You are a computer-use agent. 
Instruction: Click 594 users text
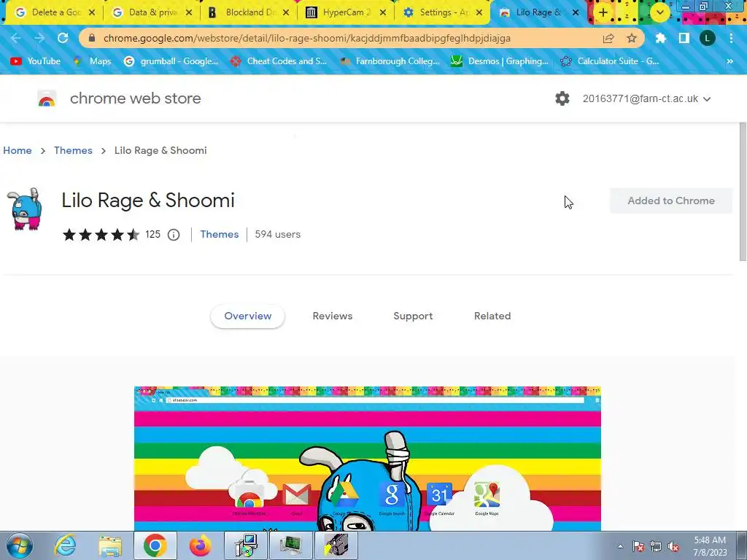pyautogui.click(x=278, y=234)
